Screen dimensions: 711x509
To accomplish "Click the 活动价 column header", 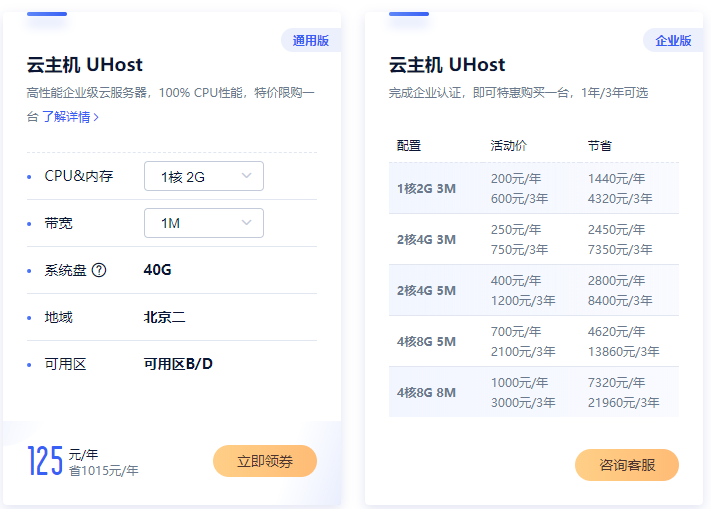I will [509, 145].
